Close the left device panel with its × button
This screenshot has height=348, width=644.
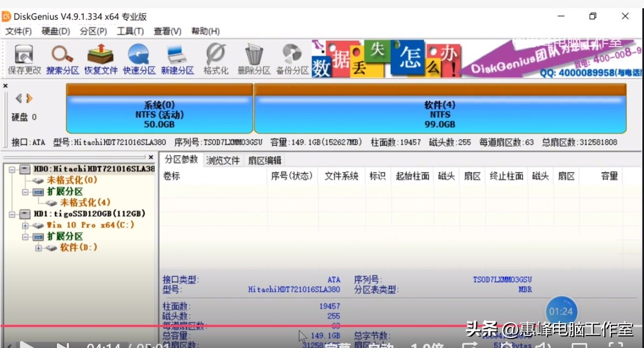point(151,157)
